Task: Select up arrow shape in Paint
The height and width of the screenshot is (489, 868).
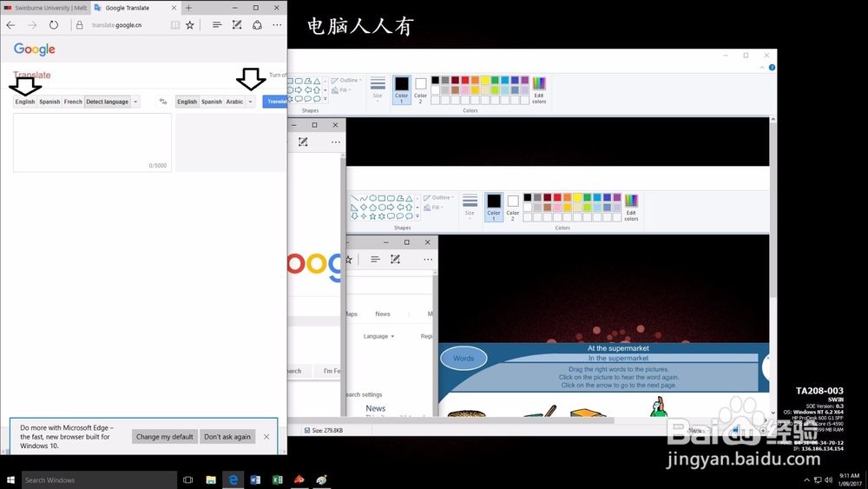Action: point(317,89)
